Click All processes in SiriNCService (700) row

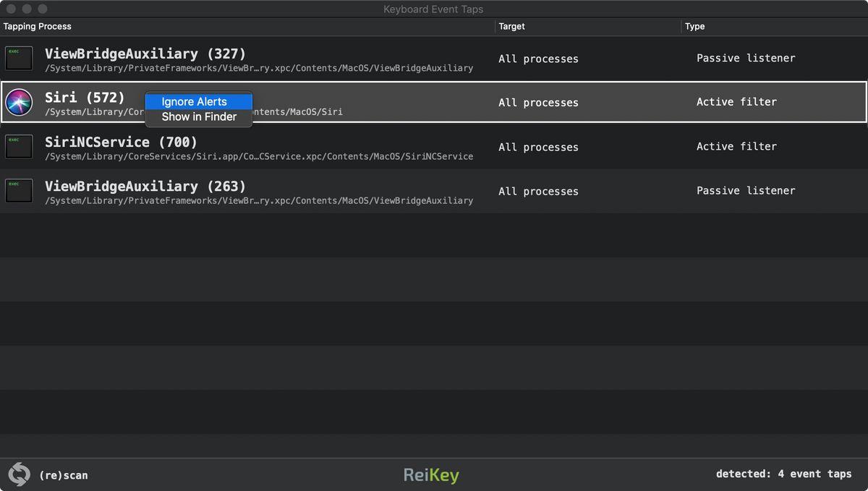click(x=538, y=147)
